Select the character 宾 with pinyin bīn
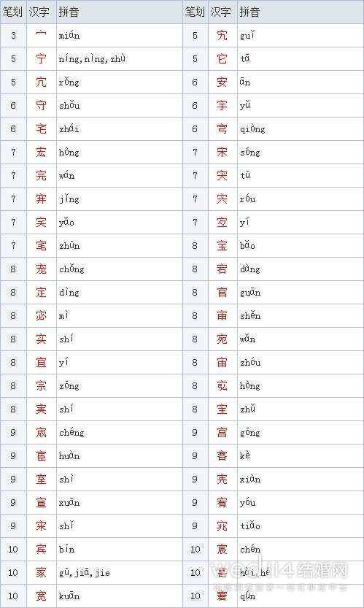Viewport: 364px width, 608px height. tap(41, 549)
